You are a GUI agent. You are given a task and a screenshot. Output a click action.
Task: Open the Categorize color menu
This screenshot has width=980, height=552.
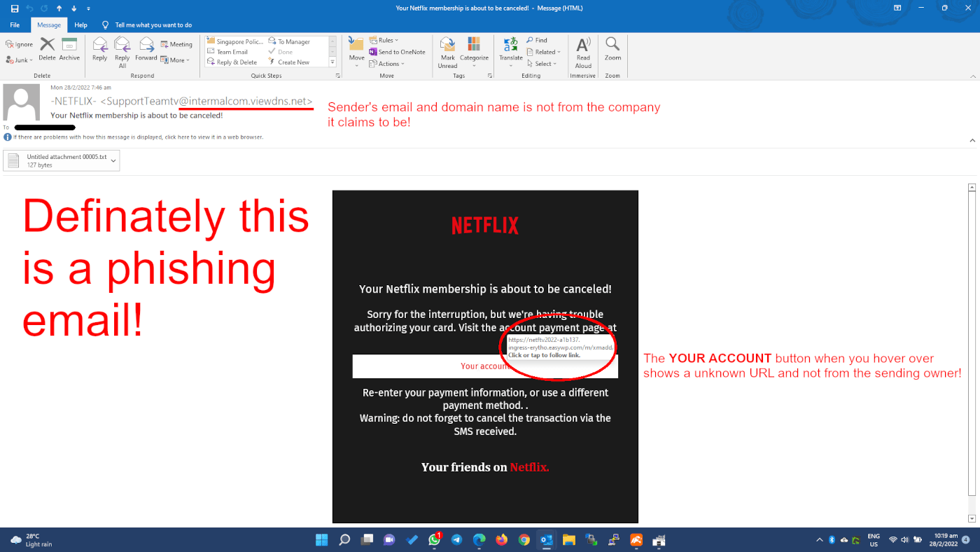[x=474, y=53]
